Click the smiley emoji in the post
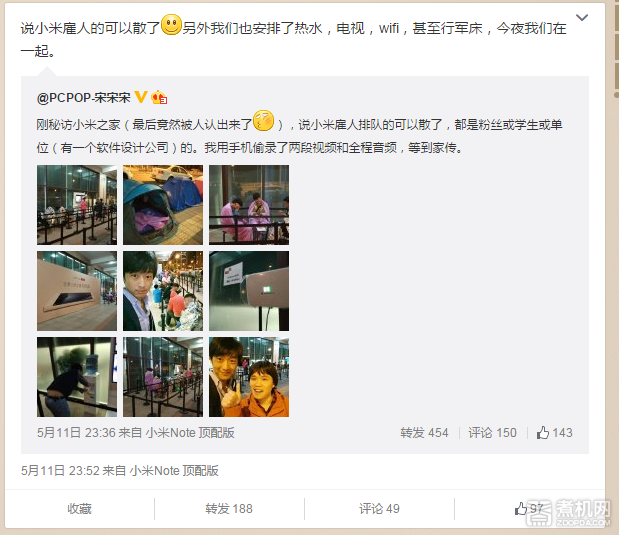 coord(171,25)
